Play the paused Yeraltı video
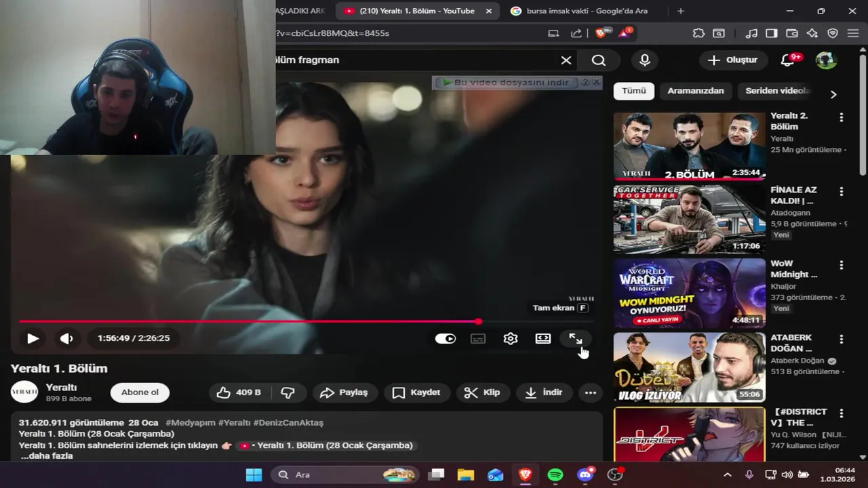This screenshot has height=488, width=868. coord(33,338)
